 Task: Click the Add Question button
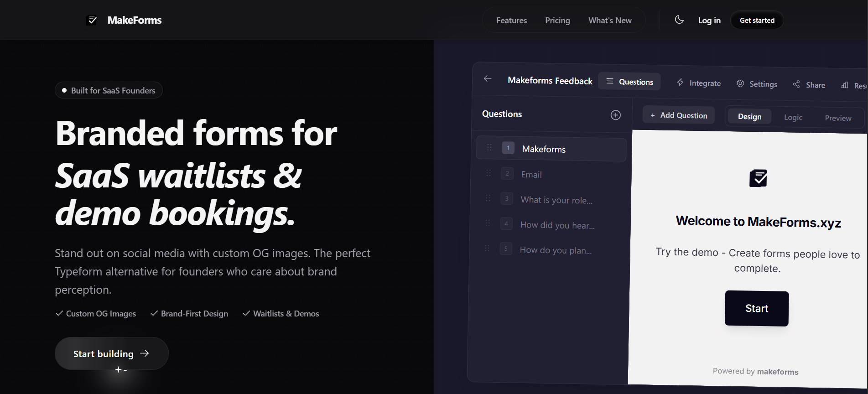679,115
